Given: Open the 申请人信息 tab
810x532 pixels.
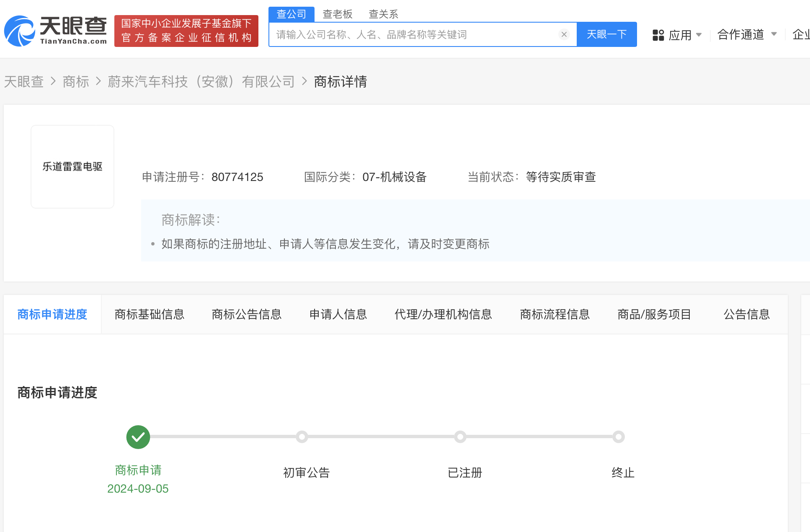Looking at the screenshot, I should 338,314.
